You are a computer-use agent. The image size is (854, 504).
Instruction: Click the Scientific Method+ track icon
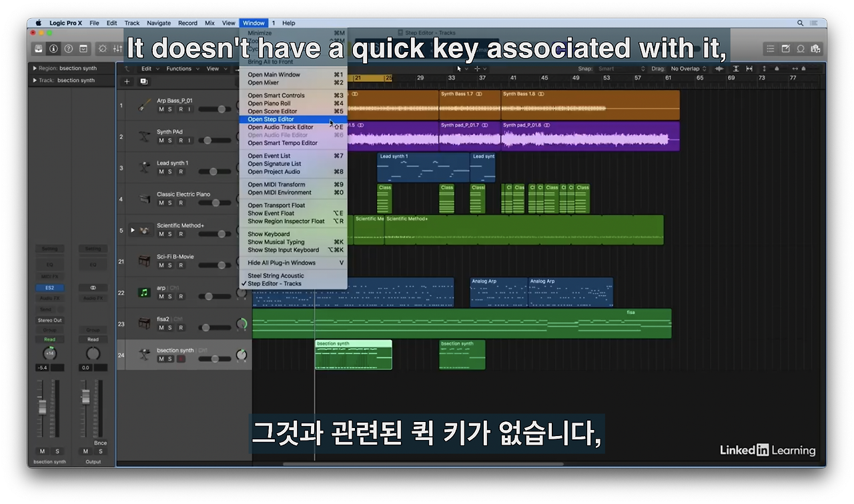coord(144,230)
